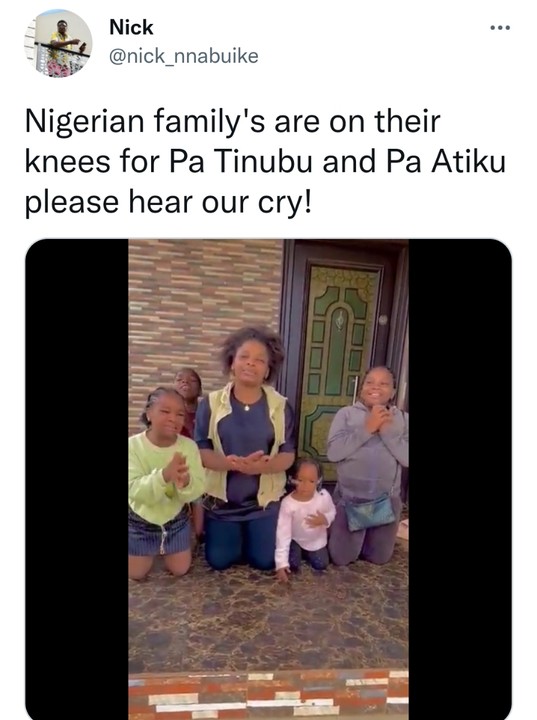Click the right black letterbox of the video
The image size is (537, 720).
pos(460,479)
